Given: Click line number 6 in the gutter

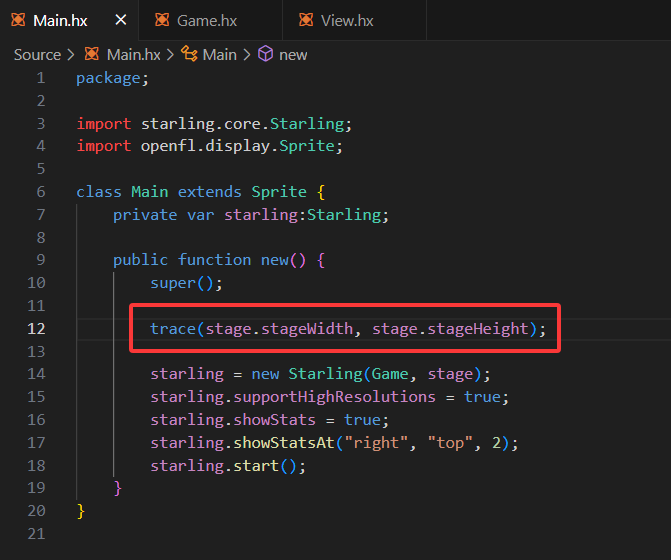Looking at the screenshot, I should click(40, 191).
